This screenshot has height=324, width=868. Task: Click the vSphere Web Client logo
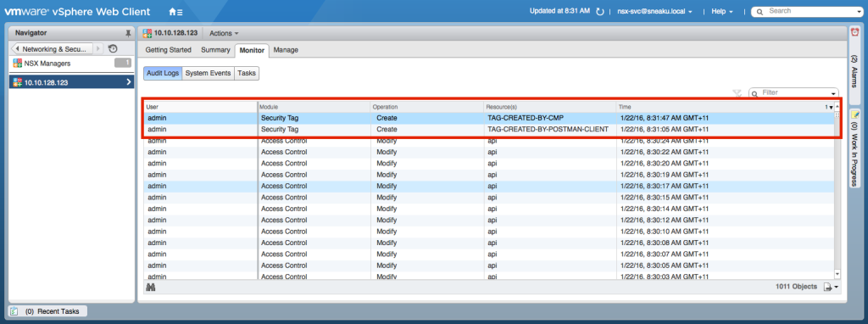pos(77,11)
